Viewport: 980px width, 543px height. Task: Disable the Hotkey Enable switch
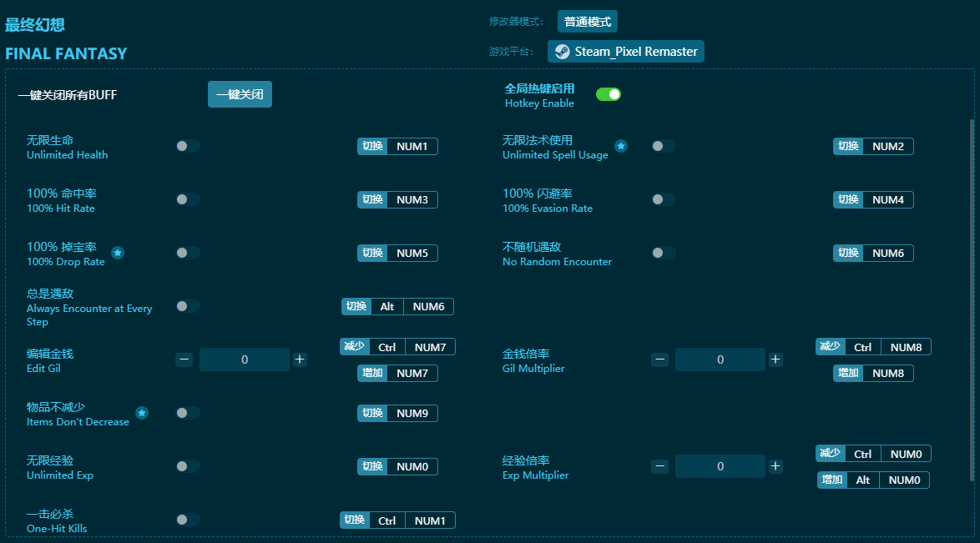(608, 94)
